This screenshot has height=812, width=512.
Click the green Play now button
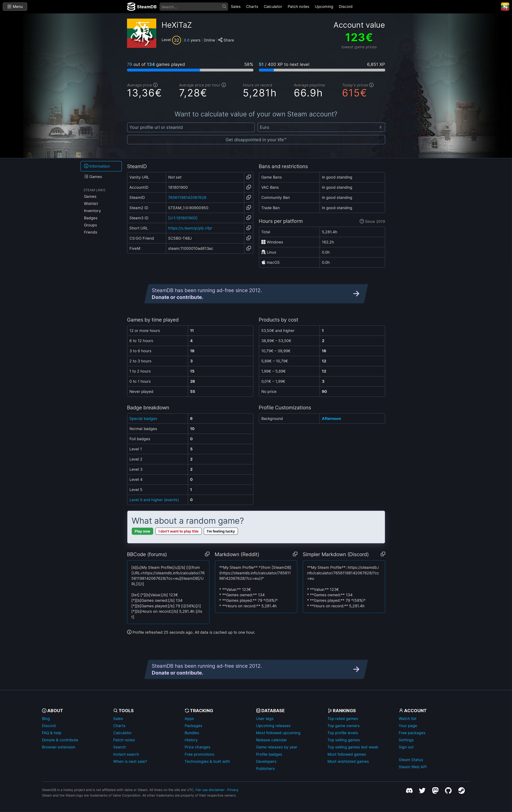pyautogui.click(x=142, y=531)
